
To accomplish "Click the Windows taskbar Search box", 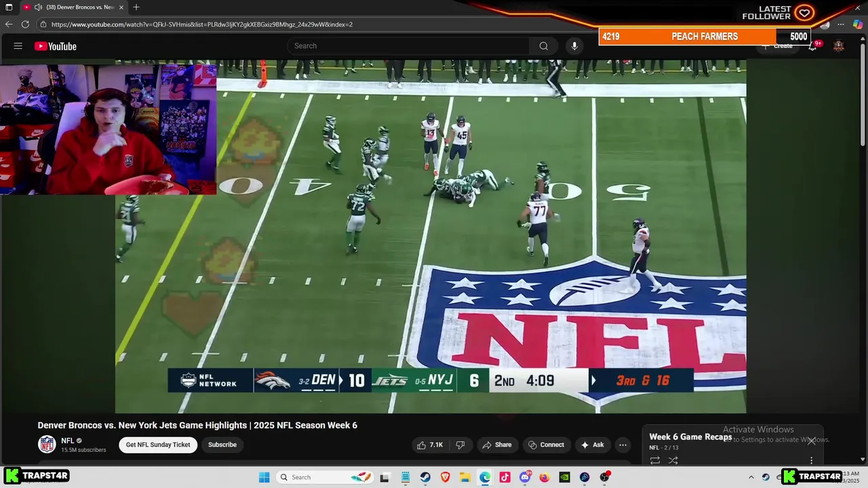I will click(324, 477).
